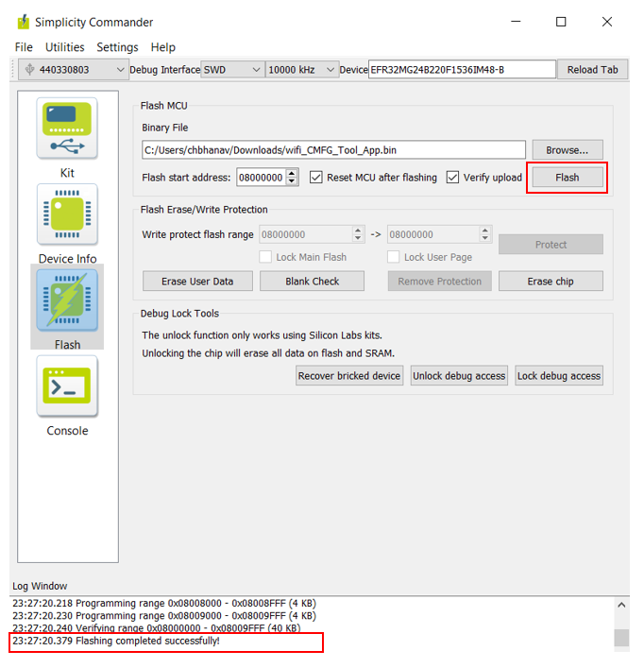Open the File menu
The image size is (644, 668).
point(24,47)
